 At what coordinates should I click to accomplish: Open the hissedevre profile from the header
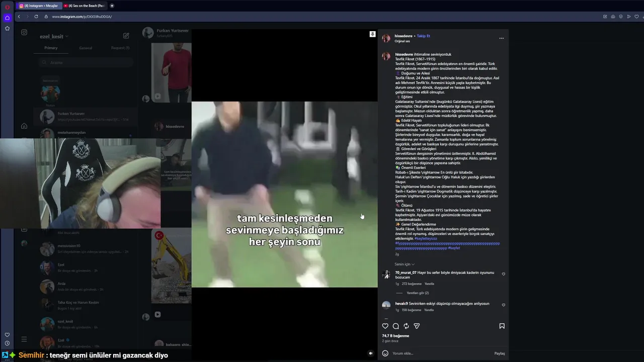coord(404,36)
